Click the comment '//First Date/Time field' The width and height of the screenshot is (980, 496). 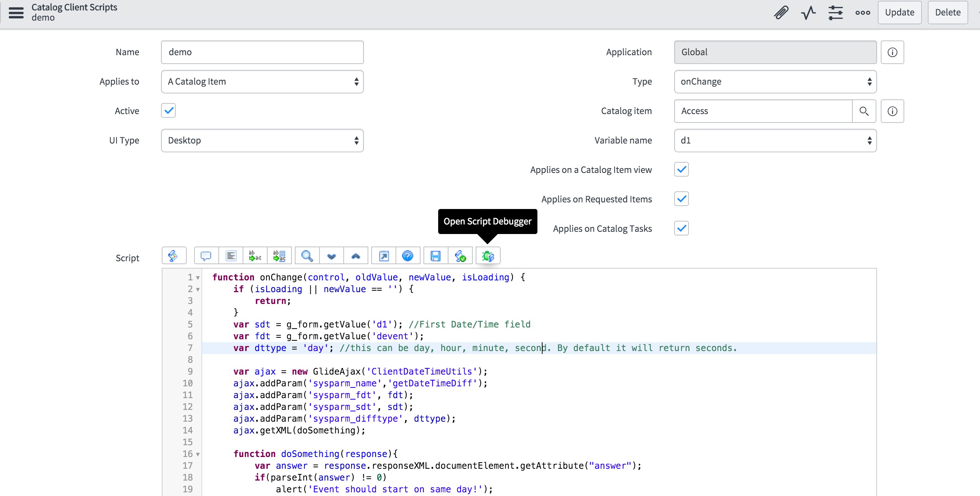tap(469, 325)
